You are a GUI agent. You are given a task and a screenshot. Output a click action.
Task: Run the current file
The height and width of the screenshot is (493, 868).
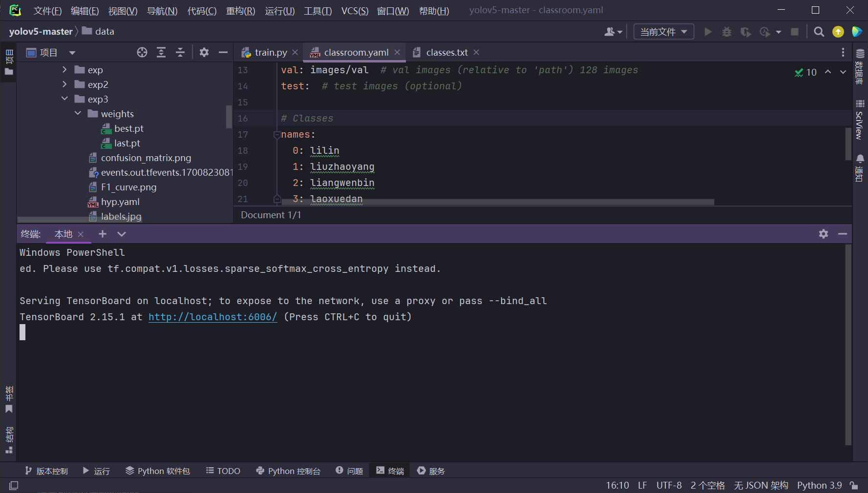click(x=708, y=32)
